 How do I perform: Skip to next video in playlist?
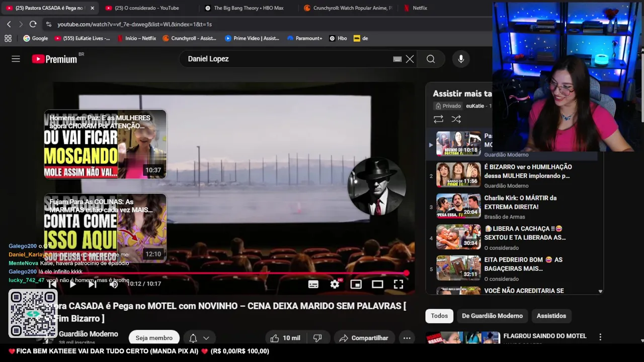point(93,284)
